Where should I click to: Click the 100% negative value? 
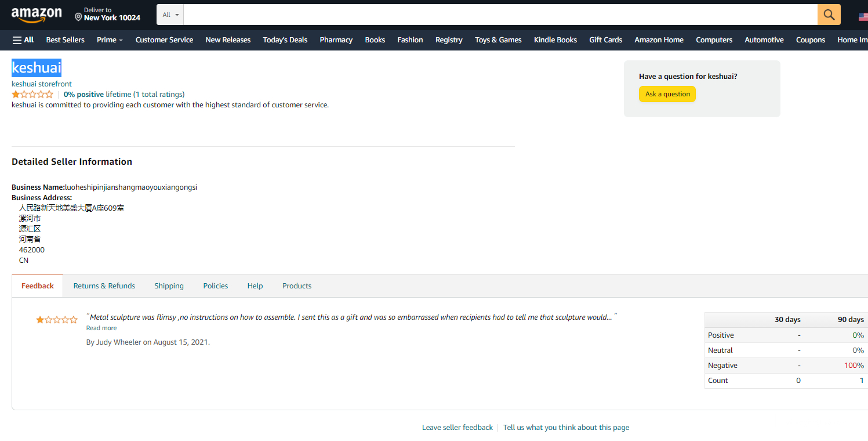pos(854,366)
